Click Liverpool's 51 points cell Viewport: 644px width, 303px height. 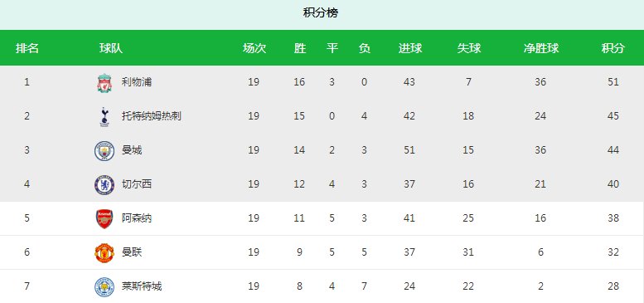pyautogui.click(x=613, y=82)
